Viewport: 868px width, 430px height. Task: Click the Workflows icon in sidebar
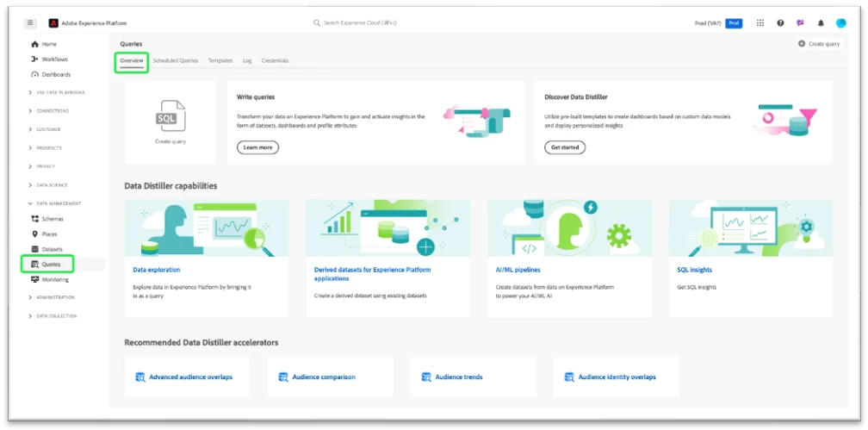tap(34, 59)
